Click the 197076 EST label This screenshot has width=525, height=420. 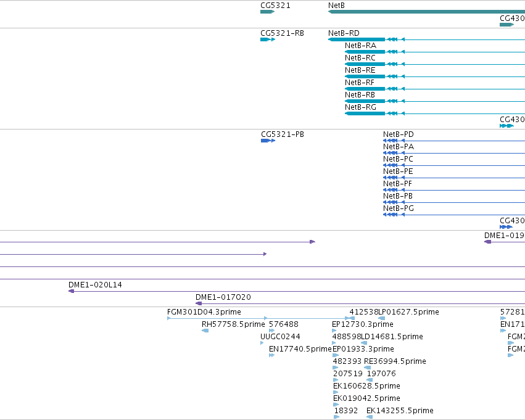pyautogui.click(x=381, y=374)
